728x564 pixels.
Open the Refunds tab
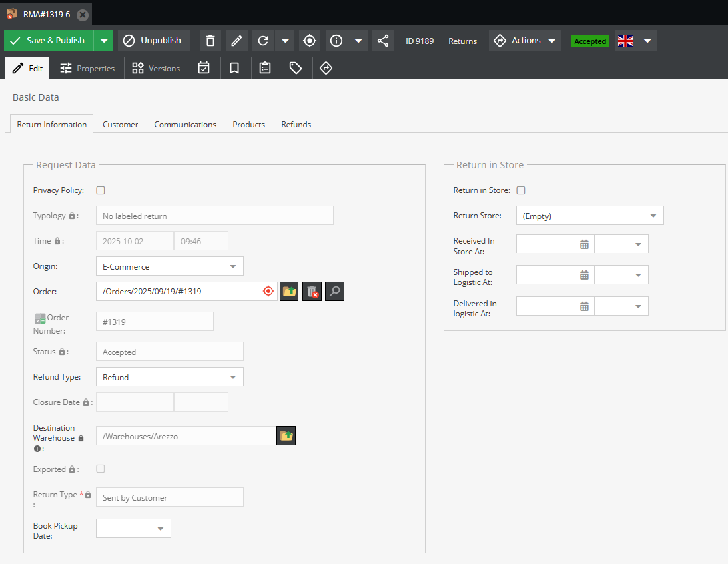[296, 125]
